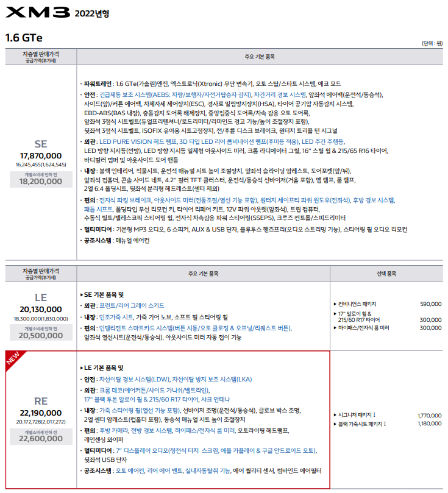The width and height of the screenshot is (448, 493).
Task: Select RE price "22,190,000"
Action: point(41,413)
